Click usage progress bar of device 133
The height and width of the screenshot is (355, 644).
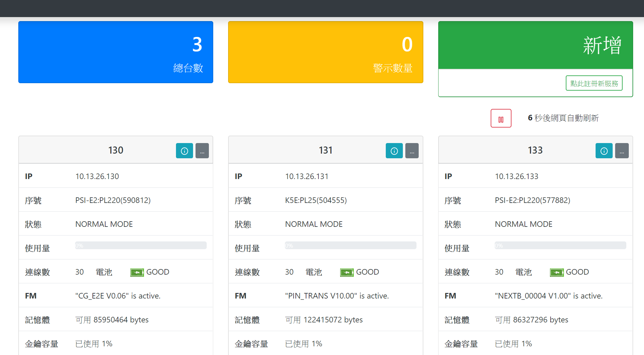click(560, 245)
